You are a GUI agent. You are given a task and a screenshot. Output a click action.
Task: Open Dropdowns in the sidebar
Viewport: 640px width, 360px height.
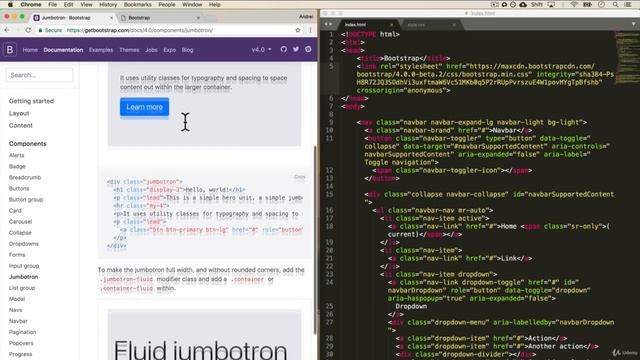click(24, 243)
